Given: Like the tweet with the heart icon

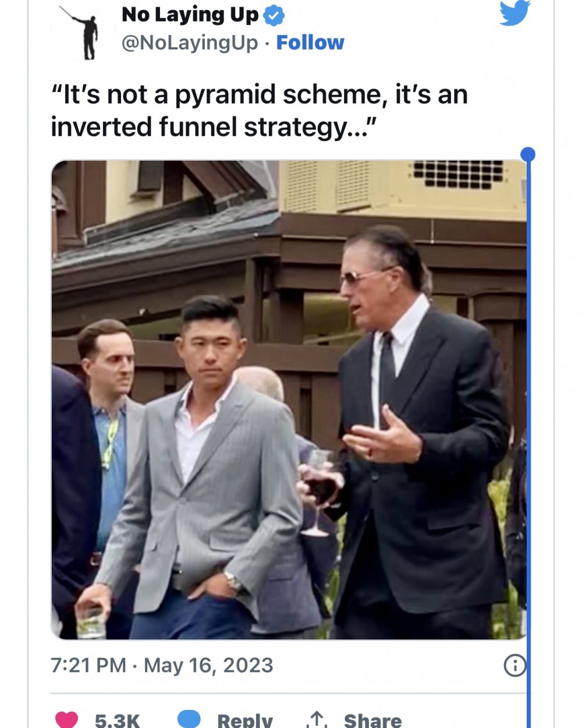Looking at the screenshot, I should (66, 720).
